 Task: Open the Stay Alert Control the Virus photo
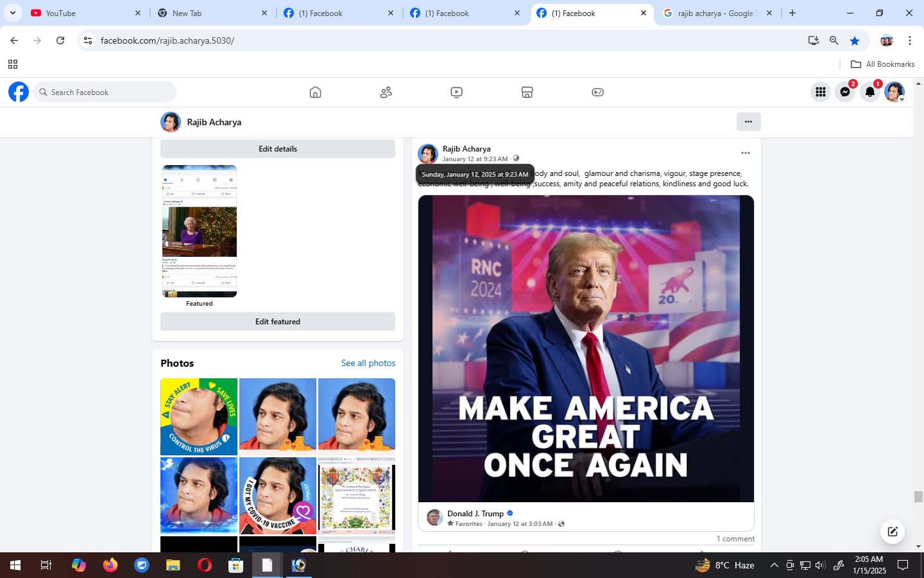pos(199,417)
